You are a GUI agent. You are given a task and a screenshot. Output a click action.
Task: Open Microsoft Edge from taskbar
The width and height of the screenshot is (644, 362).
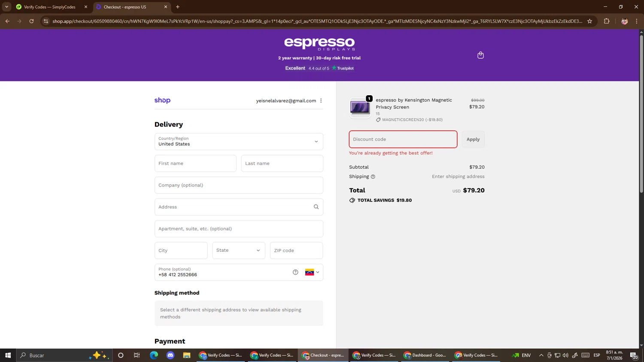click(x=154, y=355)
